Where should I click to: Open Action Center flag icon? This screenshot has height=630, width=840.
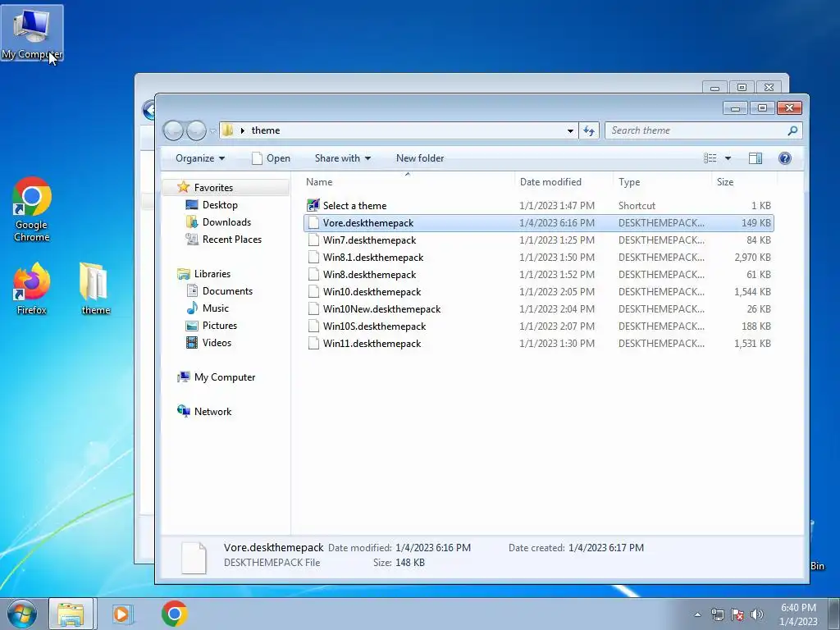tap(737, 614)
